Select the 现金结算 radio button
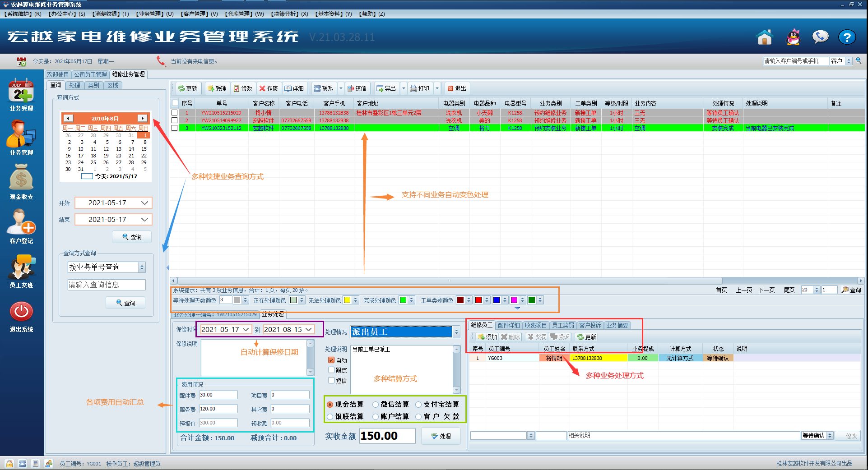This screenshot has height=470, width=868. pos(330,405)
